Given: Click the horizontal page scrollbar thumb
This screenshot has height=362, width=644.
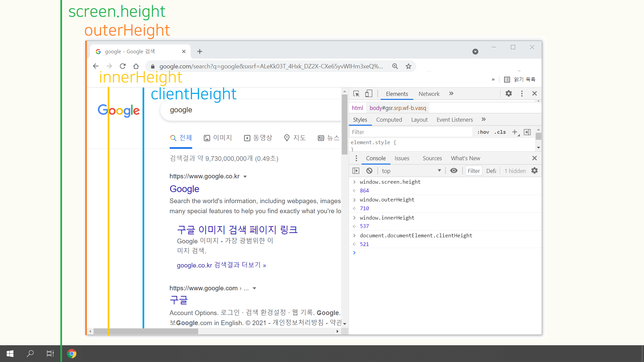Looking at the screenshot, I should (146, 331).
